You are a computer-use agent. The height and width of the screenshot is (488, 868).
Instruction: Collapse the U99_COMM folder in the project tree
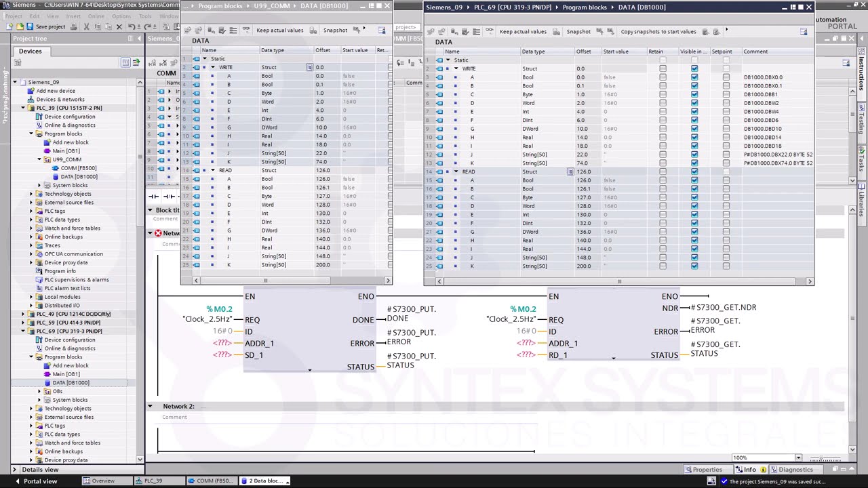39,159
